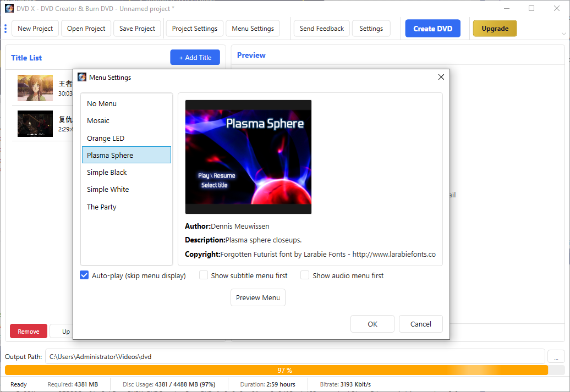The height and width of the screenshot is (392, 570).
Task: Click the Title List heading
Action: 26,58
